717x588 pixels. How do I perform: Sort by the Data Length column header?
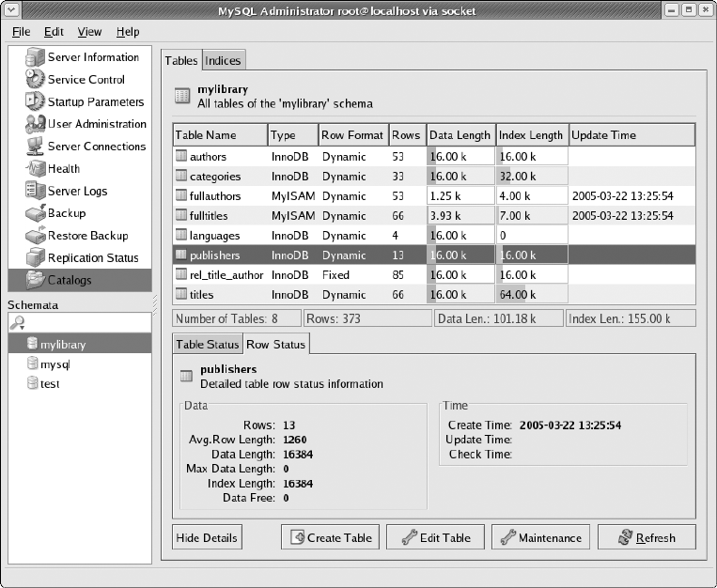[x=461, y=135]
